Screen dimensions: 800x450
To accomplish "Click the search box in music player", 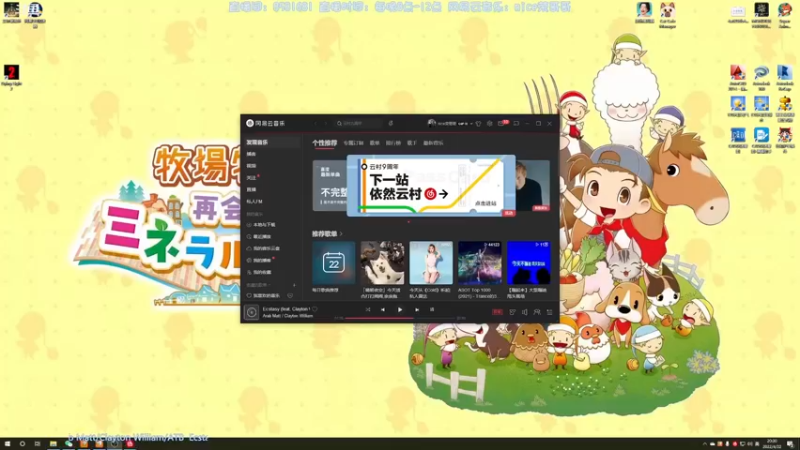I will [x=358, y=123].
